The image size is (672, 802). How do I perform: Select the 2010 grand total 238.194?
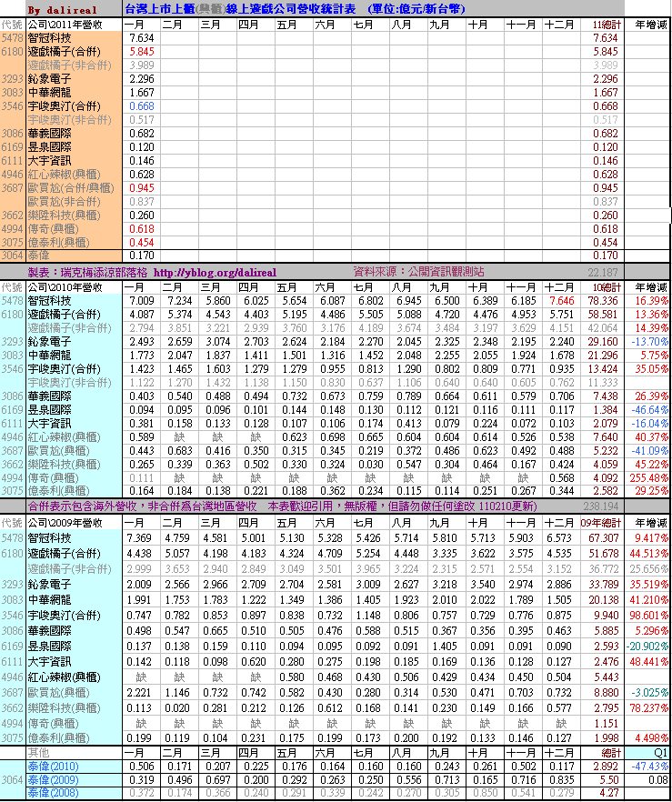point(600,506)
